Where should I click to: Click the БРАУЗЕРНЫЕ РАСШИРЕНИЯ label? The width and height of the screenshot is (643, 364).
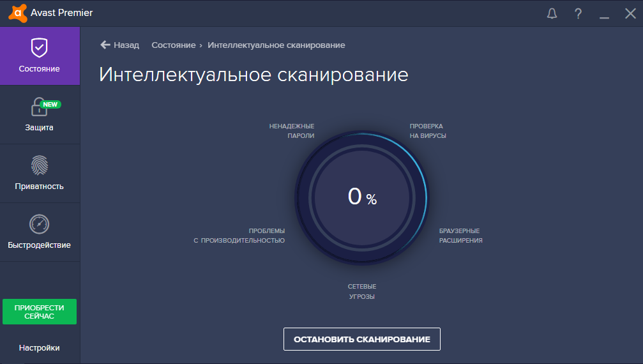click(x=460, y=236)
